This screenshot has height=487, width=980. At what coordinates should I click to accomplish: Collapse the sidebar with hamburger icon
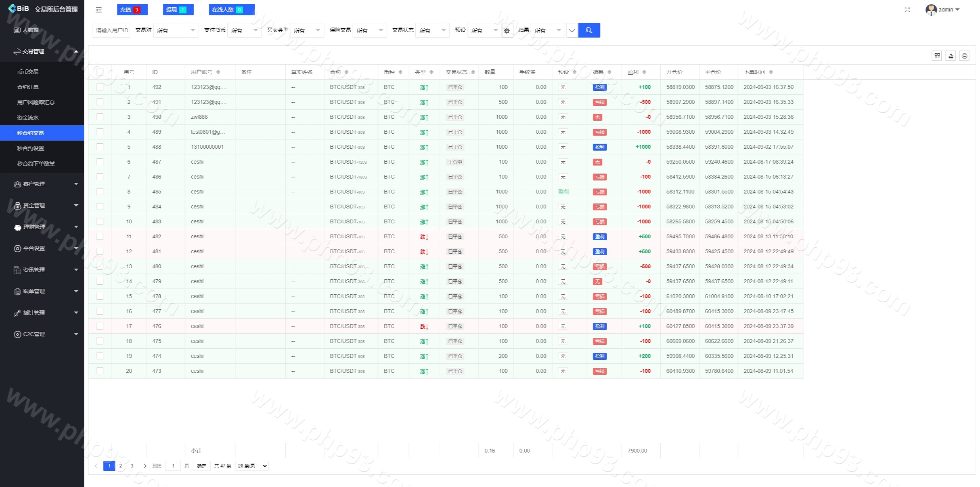(99, 10)
